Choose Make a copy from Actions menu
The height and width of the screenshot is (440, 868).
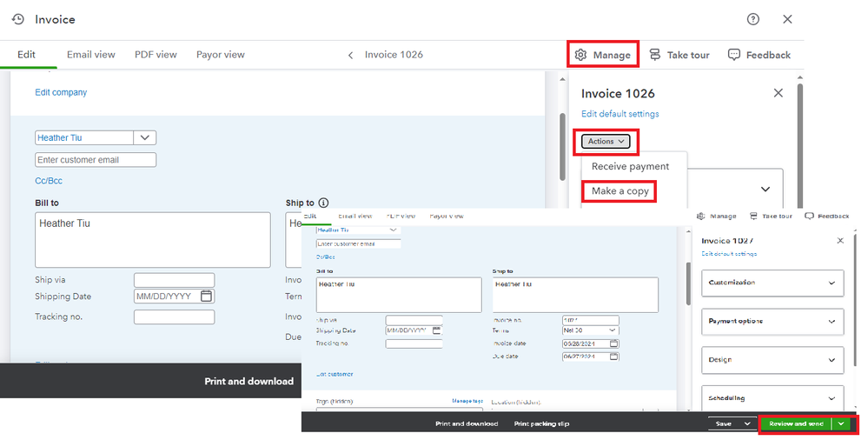pos(620,191)
